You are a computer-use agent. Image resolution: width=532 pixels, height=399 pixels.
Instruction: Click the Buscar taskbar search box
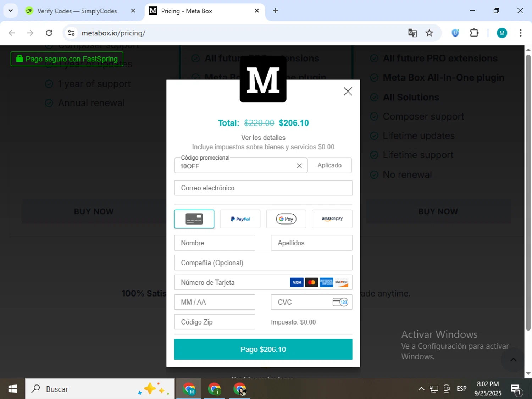100,389
